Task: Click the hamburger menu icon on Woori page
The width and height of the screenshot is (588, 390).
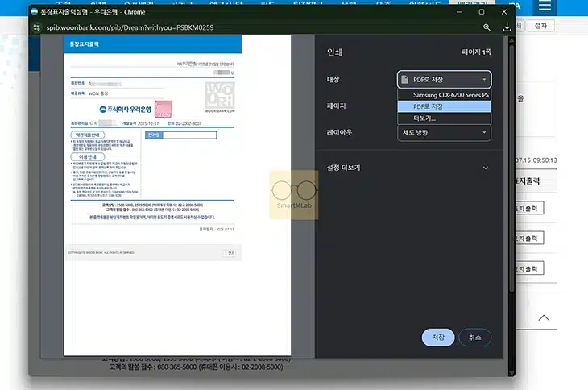Action: point(545,6)
